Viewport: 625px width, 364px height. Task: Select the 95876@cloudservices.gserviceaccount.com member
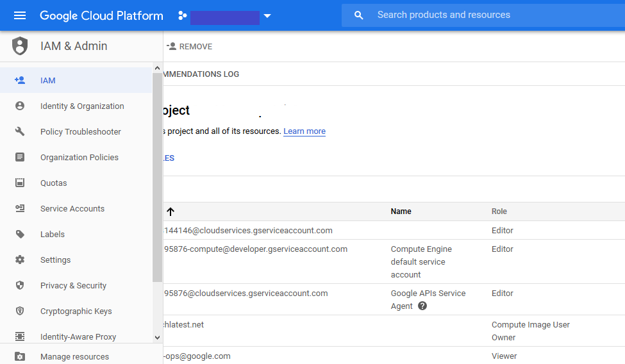click(x=246, y=293)
